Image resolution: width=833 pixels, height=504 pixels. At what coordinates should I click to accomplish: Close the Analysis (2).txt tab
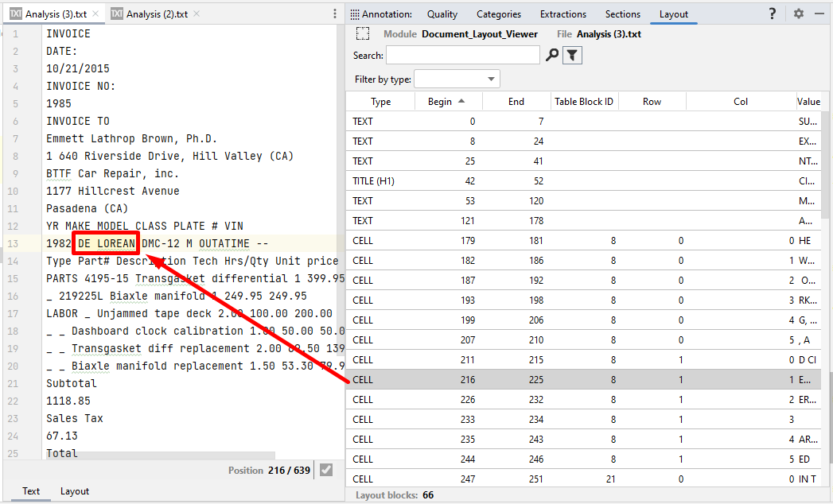pyautogui.click(x=197, y=14)
